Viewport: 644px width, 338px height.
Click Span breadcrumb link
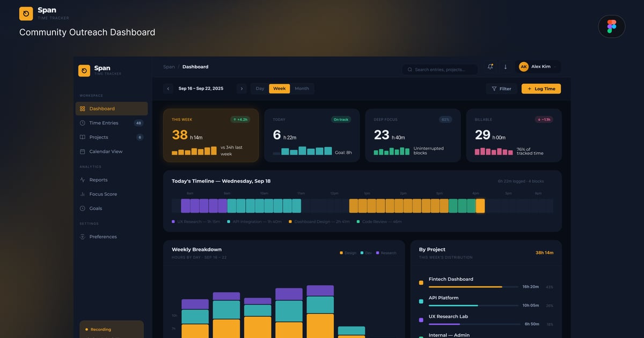pos(169,67)
